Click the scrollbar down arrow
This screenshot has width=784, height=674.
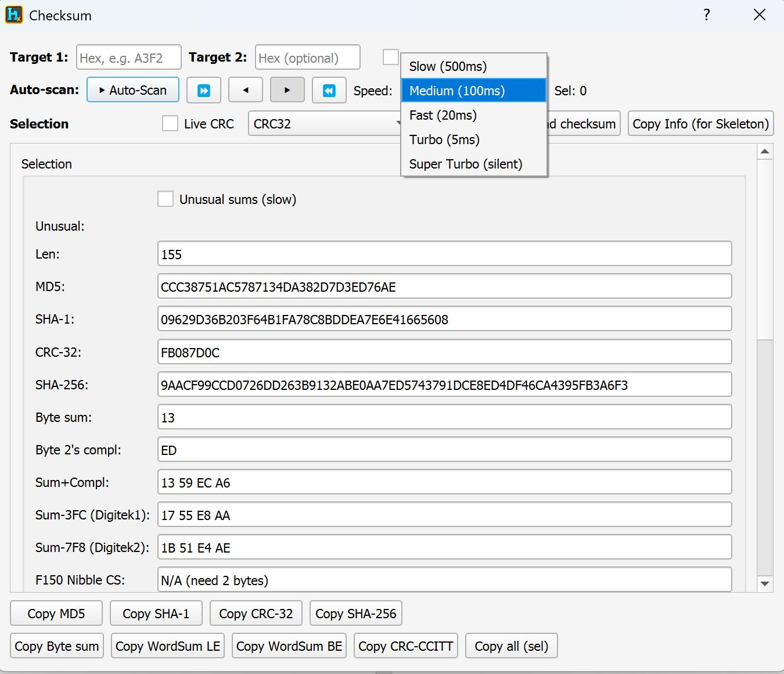pos(765,583)
